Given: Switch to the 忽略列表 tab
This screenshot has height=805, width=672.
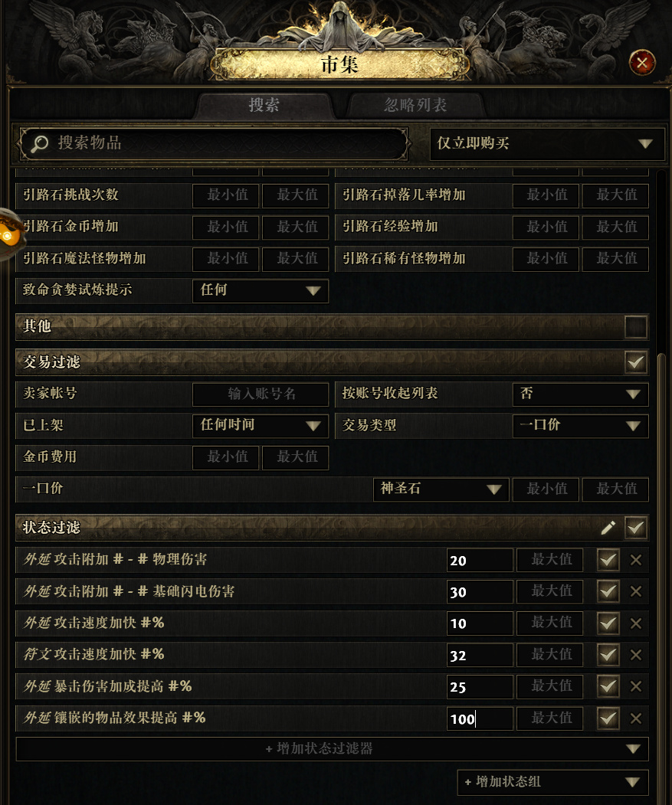Looking at the screenshot, I should click(415, 105).
